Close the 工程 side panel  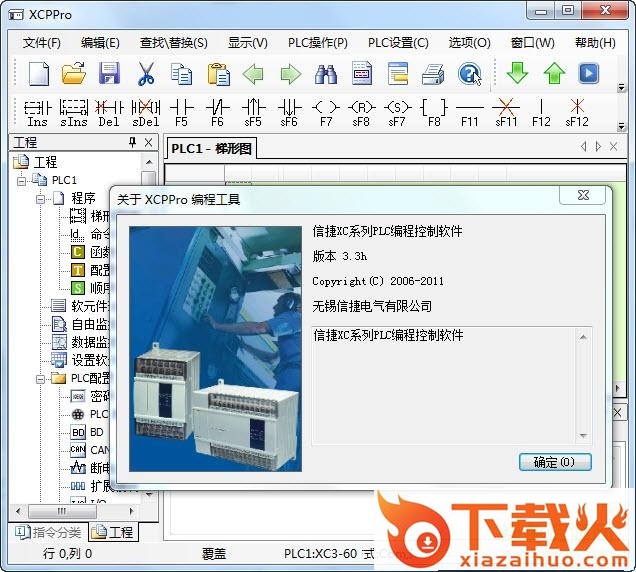[x=148, y=142]
